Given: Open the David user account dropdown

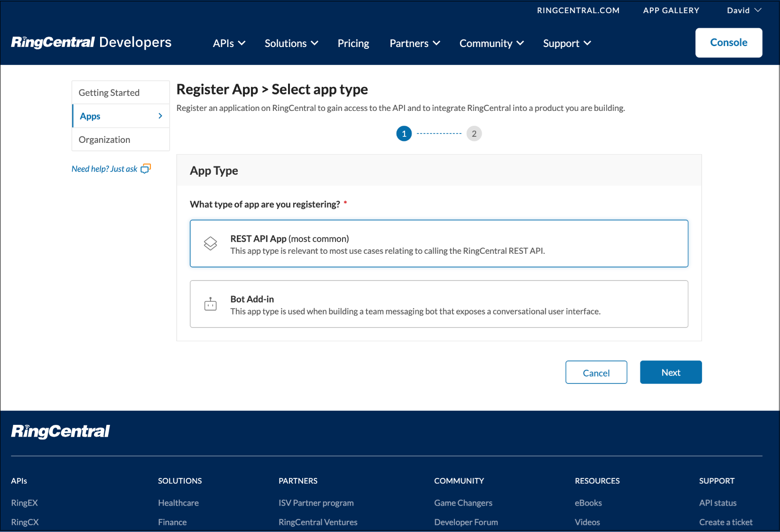Looking at the screenshot, I should click(x=744, y=10).
